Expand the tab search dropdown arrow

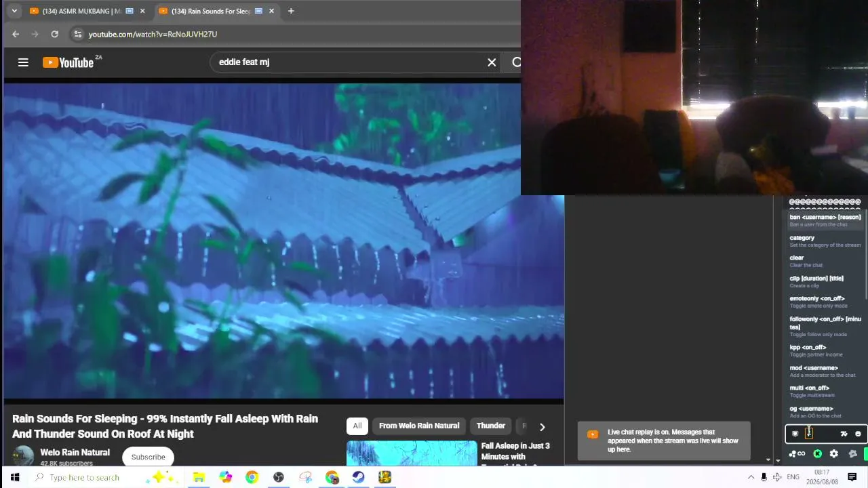click(x=14, y=11)
